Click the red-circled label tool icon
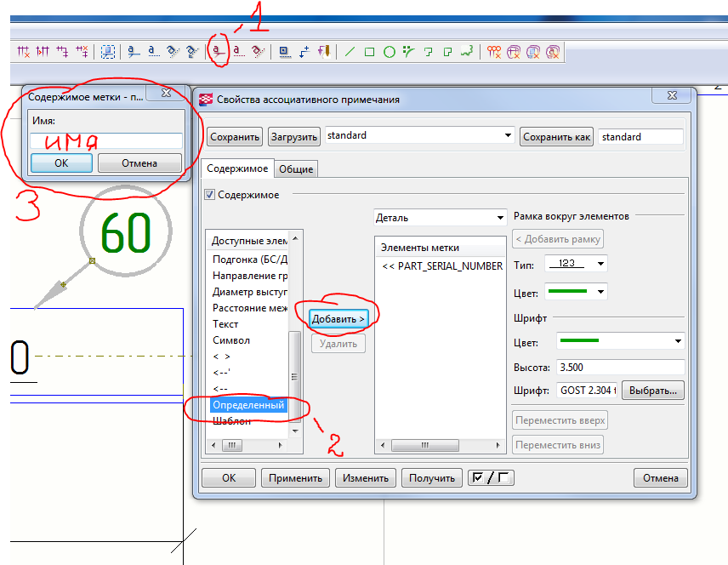Image resolution: width=728 pixels, height=565 pixels. (219, 52)
